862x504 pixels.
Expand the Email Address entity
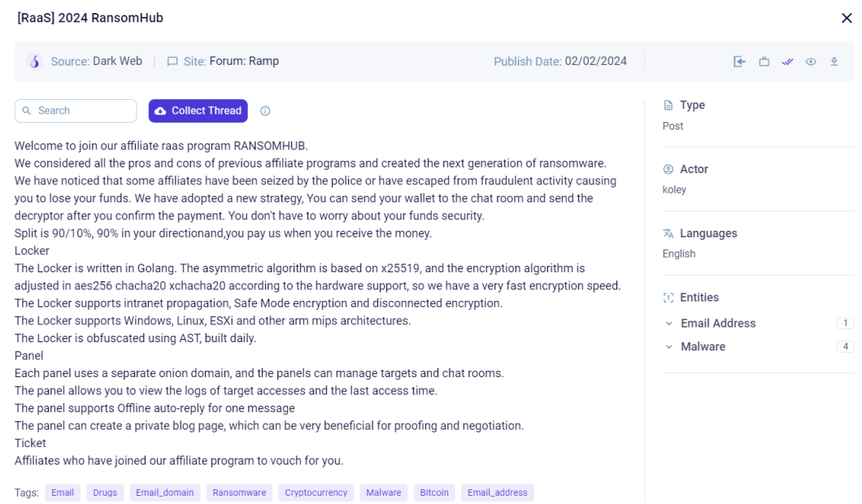click(x=668, y=324)
